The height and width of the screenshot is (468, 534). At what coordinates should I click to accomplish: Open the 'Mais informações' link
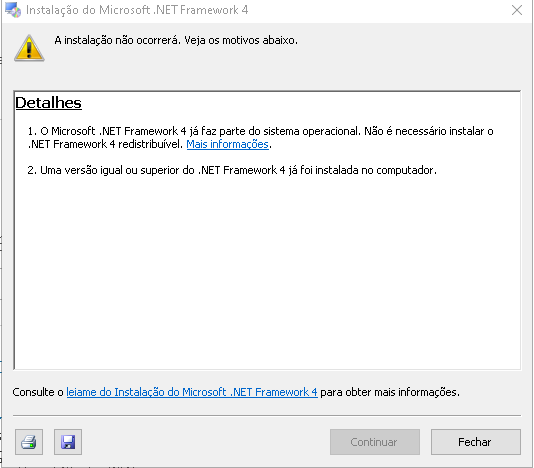click(227, 144)
